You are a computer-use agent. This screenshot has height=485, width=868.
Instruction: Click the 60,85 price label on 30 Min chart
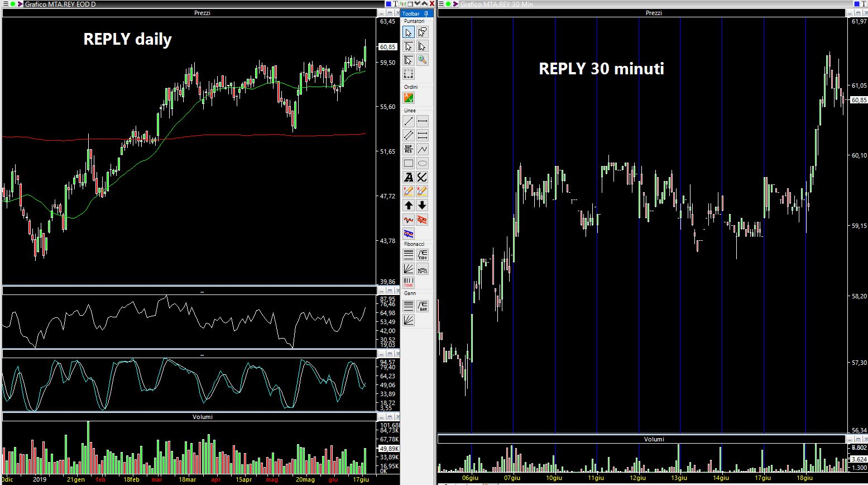pos(859,100)
